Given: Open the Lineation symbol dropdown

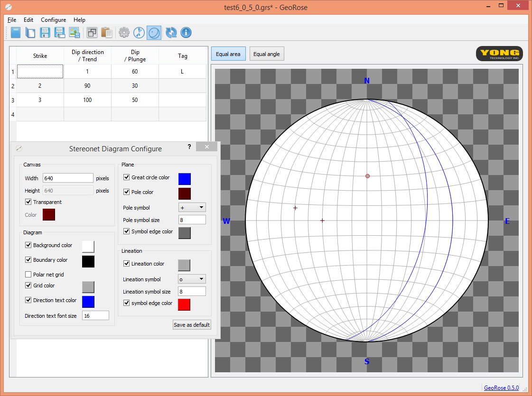Looking at the screenshot, I should [x=192, y=279].
